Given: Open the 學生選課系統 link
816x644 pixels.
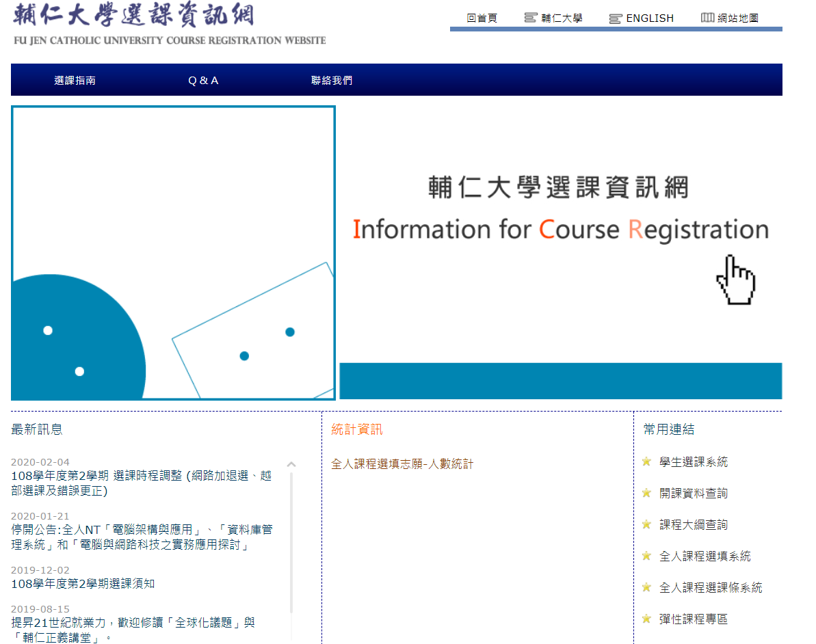Looking at the screenshot, I should [693, 461].
